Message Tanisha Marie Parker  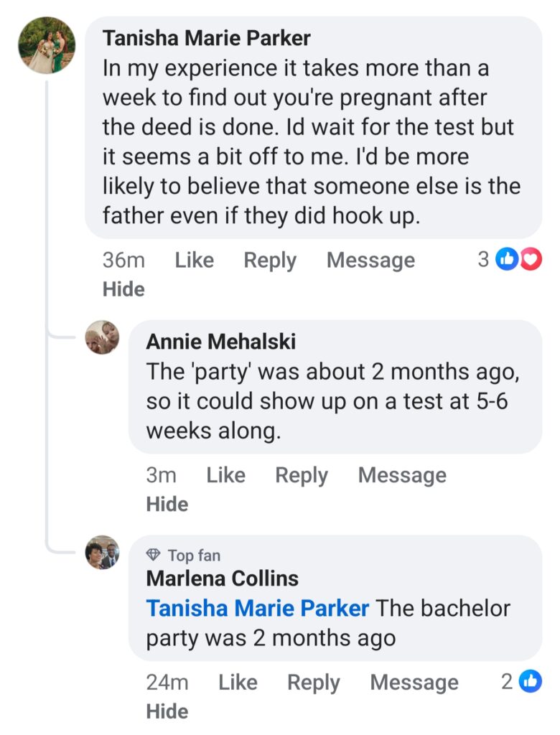coord(370,260)
